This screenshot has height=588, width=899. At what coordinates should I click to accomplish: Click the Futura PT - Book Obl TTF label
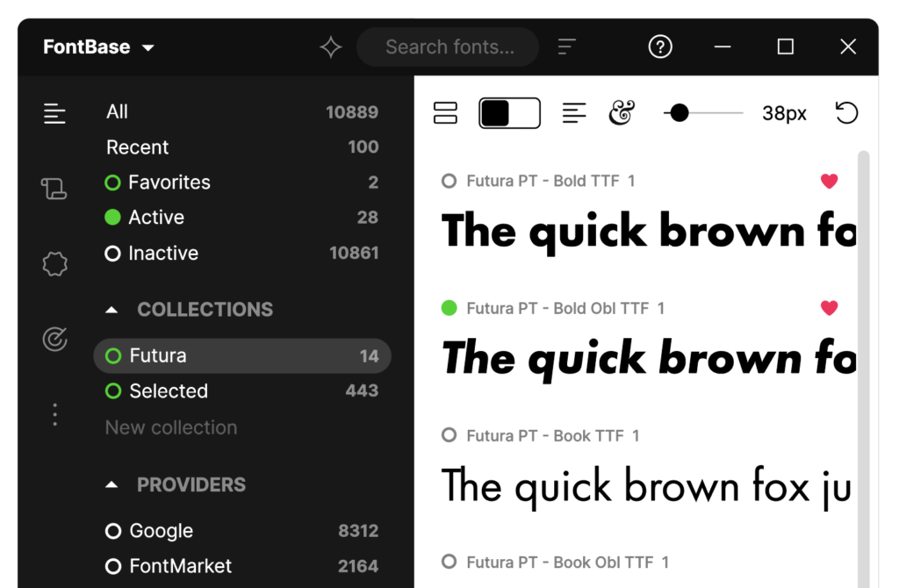tap(559, 563)
